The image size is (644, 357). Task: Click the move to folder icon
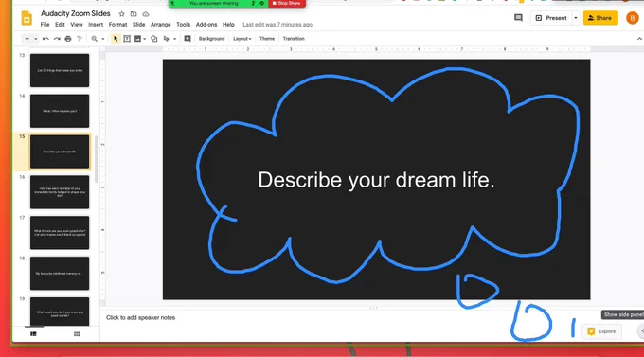pyautogui.click(x=134, y=14)
